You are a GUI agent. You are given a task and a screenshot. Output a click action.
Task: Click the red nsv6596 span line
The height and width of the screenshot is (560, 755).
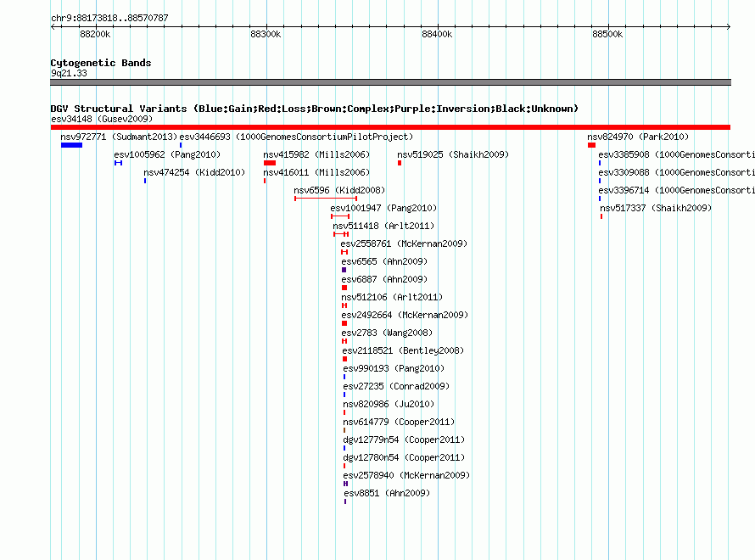pos(326,199)
